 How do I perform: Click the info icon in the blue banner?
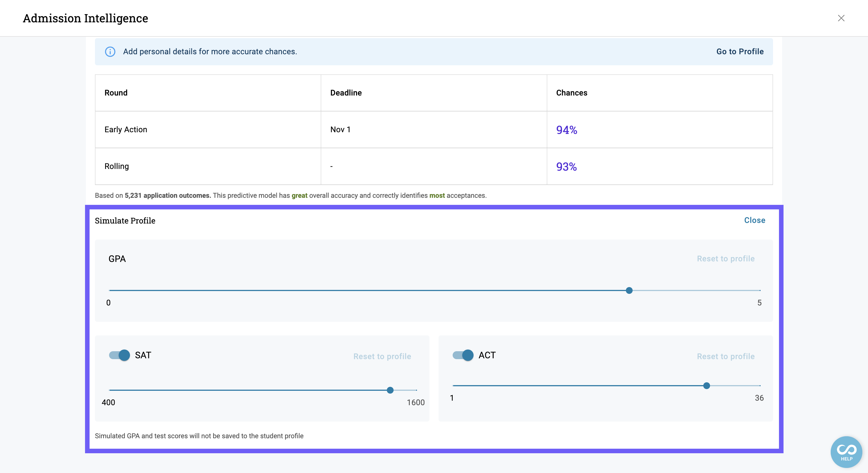click(x=110, y=51)
